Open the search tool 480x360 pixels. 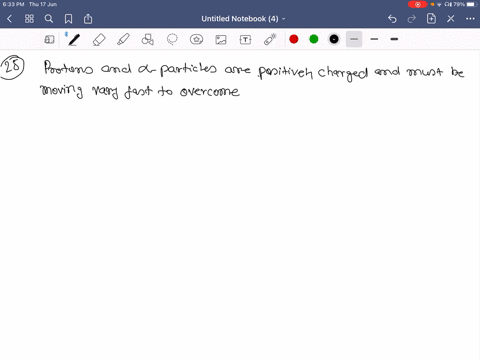(x=49, y=19)
